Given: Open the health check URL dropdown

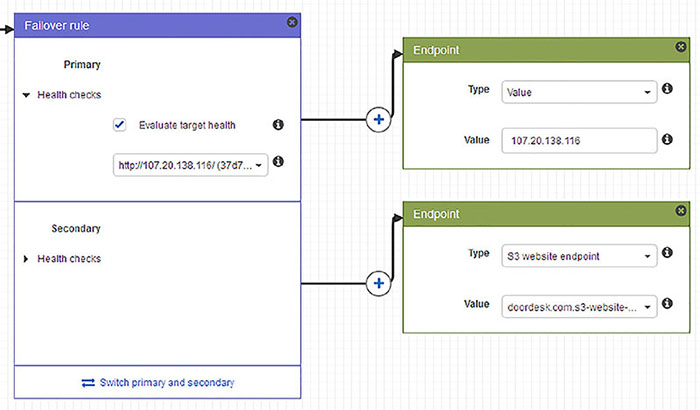Looking at the screenshot, I should pyautogui.click(x=190, y=165).
